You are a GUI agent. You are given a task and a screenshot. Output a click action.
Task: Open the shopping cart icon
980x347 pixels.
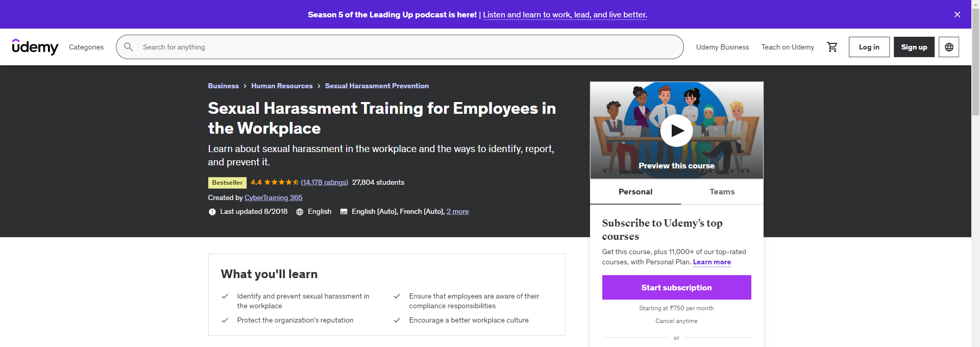pos(832,47)
